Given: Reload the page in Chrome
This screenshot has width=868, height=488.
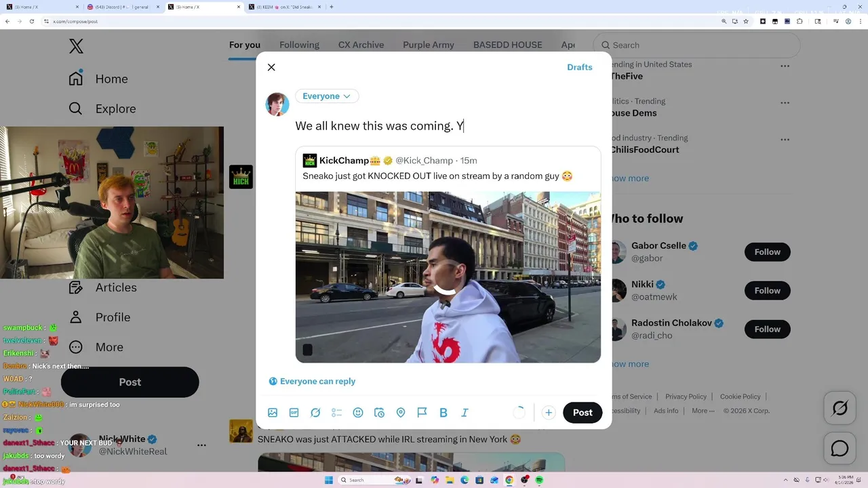Looking at the screenshot, I should (31, 21).
